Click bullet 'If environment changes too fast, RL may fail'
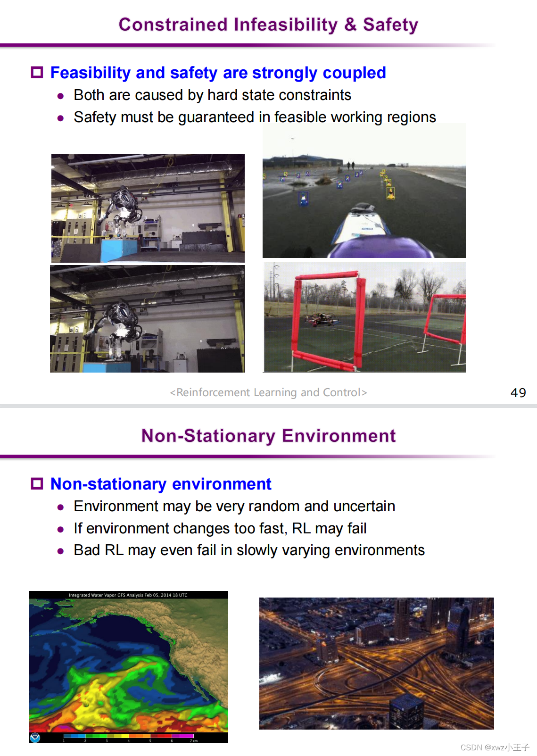The width and height of the screenshot is (537, 756). coord(220,528)
